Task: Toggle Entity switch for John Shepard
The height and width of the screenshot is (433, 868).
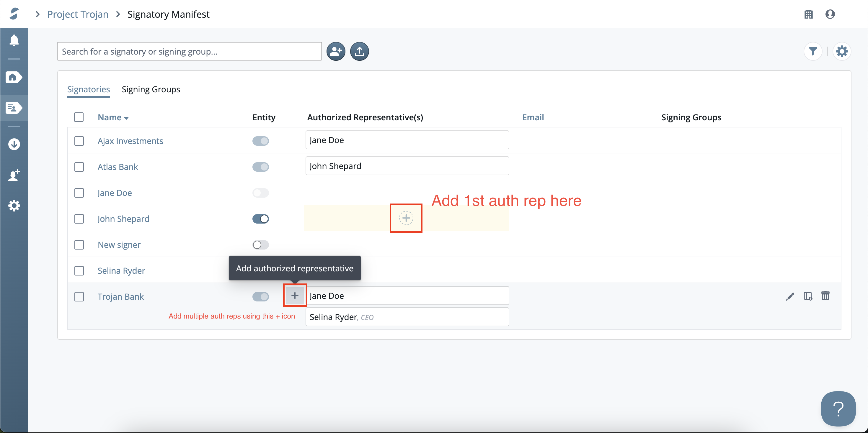Action: [260, 219]
